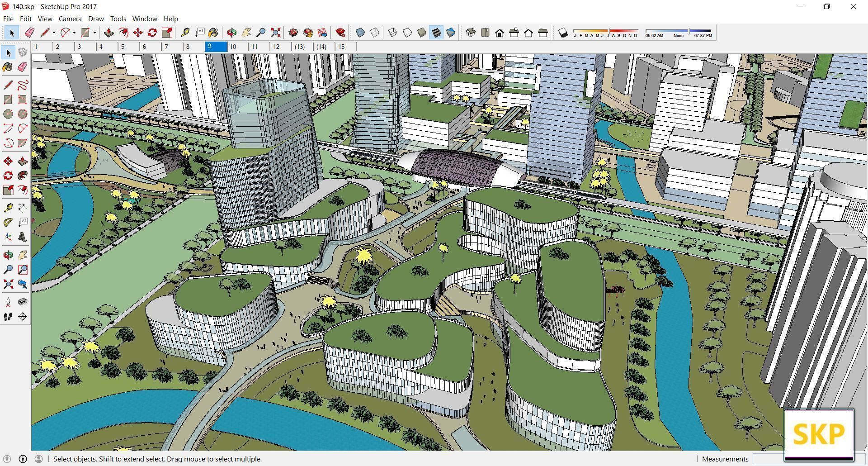The image size is (868, 466).
Task: Switch to scene tab 1
Action: pos(42,47)
